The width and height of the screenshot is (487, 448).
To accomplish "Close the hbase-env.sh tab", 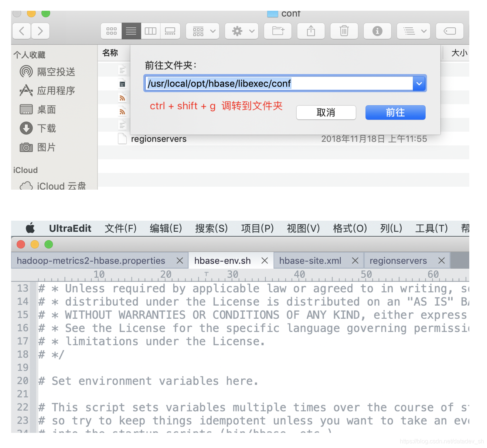I will (265, 261).
